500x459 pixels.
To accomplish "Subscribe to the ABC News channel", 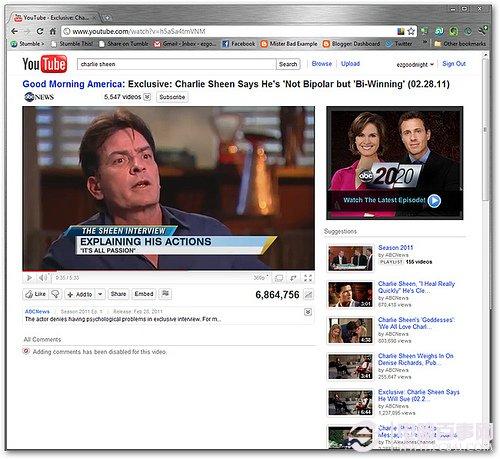I will point(172,97).
